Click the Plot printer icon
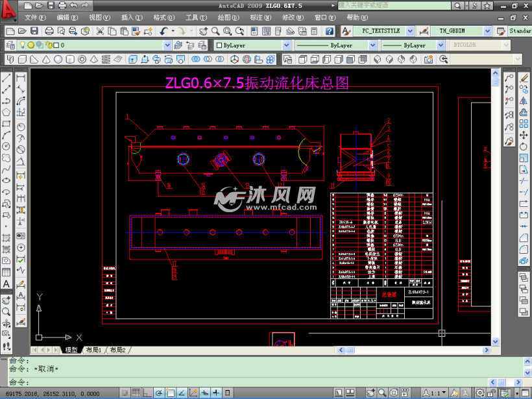The image size is (532, 399). point(49,31)
